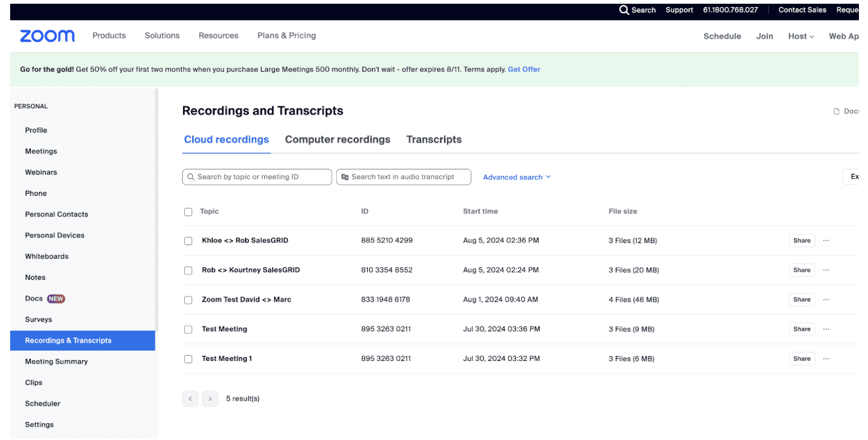Select checkbox for Rob <> Kourtney SalesGRID

coord(188,271)
